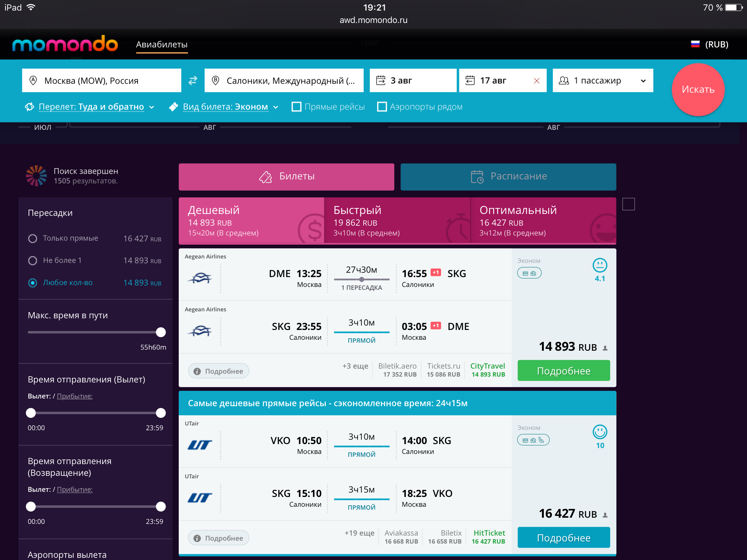
Task: Click the 10 rating smiley icon
Action: pos(600,432)
